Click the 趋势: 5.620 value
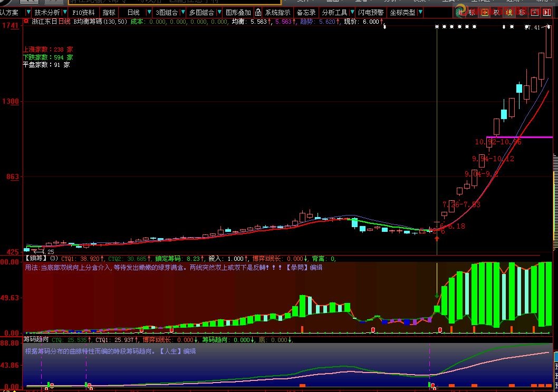 (320, 21)
